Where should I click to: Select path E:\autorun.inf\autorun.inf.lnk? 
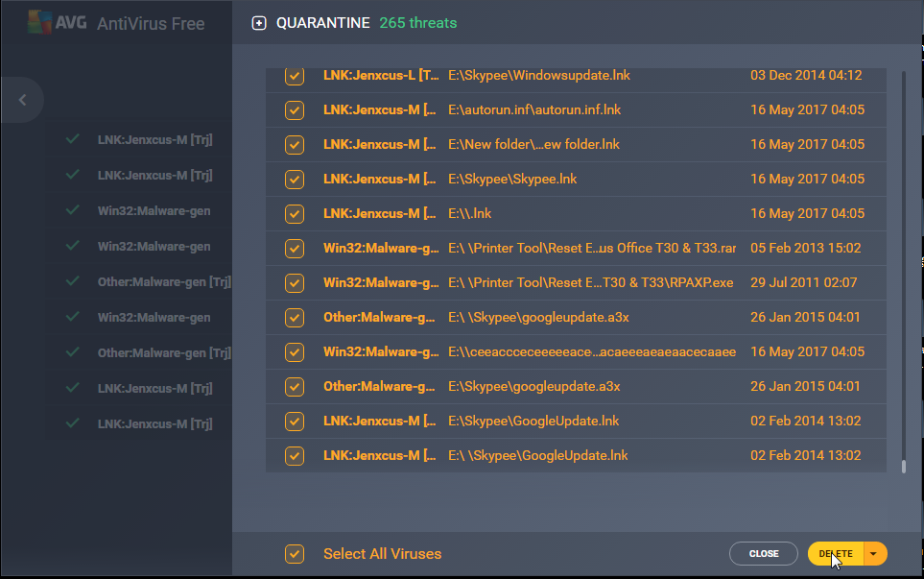click(x=534, y=109)
